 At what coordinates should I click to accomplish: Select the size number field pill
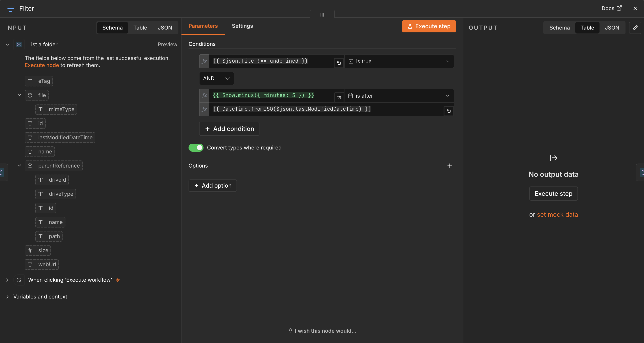[x=38, y=250]
